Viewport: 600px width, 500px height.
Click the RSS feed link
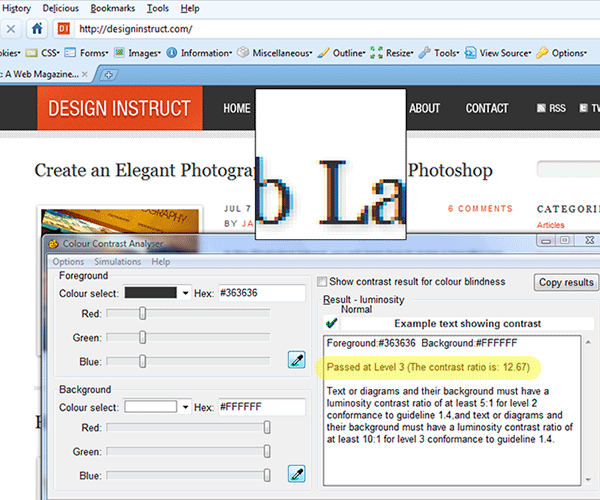(551, 108)
